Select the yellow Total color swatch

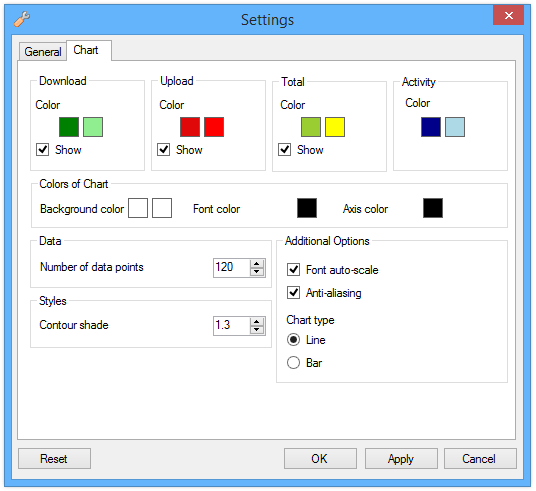(x=335, y=127)
